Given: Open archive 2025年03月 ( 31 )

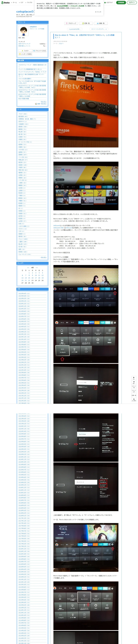Looking at the screenshot, I should 24,296.
